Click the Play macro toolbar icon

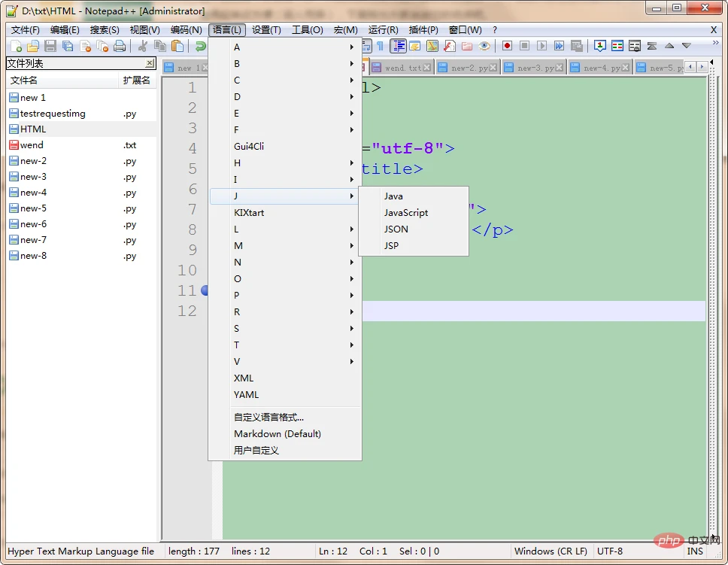coord(541,46)
